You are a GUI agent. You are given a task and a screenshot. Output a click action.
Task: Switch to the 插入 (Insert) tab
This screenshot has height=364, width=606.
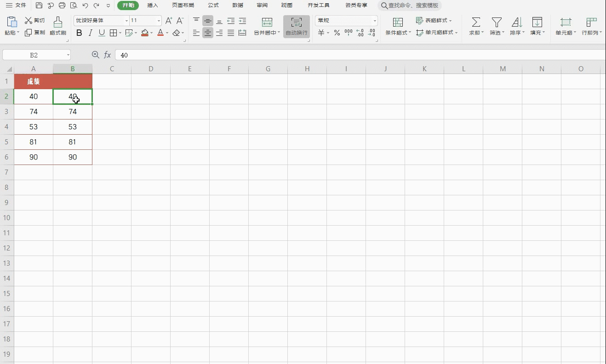[x=153, y=6]
